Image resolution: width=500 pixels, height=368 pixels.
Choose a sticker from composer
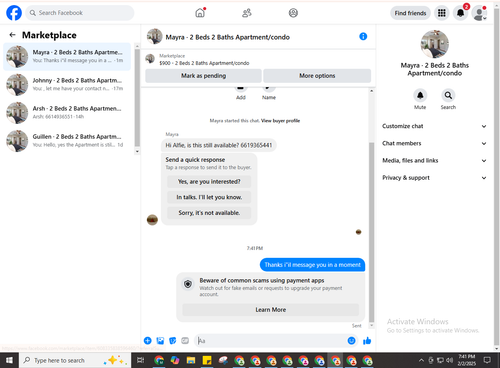click(173, 341)
